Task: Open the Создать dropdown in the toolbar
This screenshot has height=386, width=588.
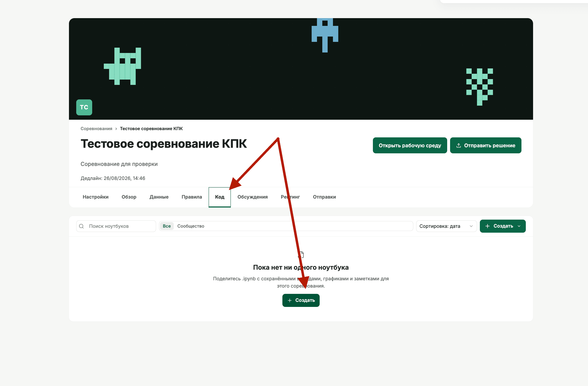Action: [x=503, y=226]
